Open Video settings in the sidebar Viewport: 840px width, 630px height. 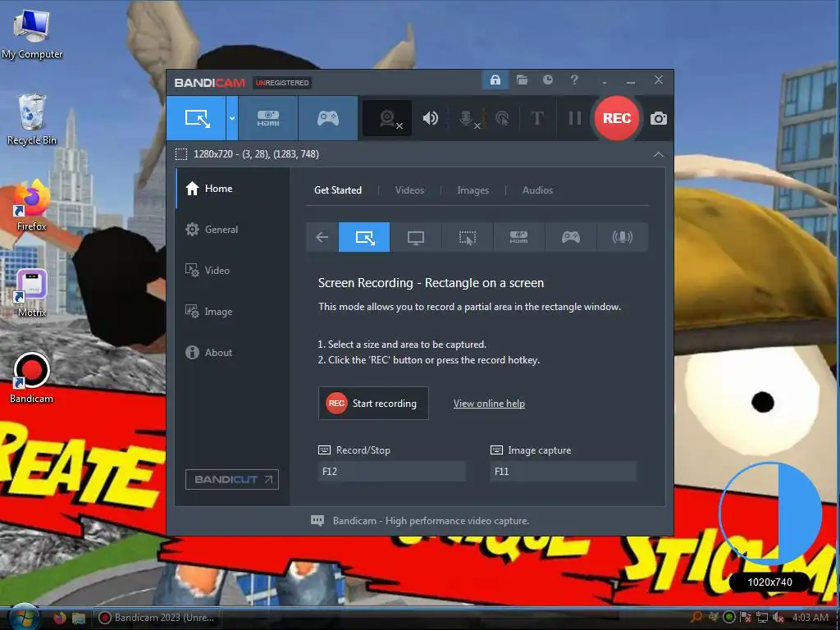point(232,271)
